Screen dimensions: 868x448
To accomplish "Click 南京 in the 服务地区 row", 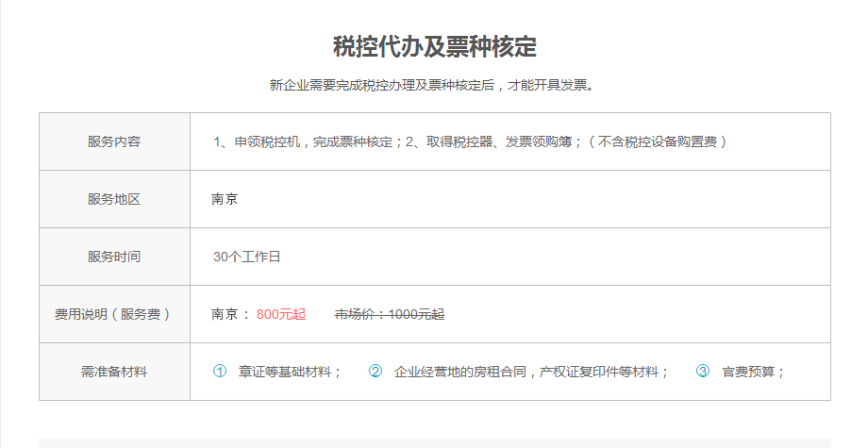I will [x=225, y=199].
